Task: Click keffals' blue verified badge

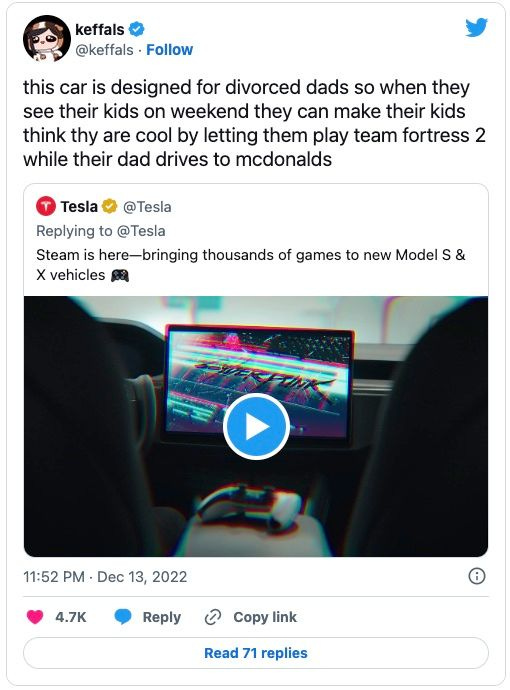Action: [x=136, y=29]
